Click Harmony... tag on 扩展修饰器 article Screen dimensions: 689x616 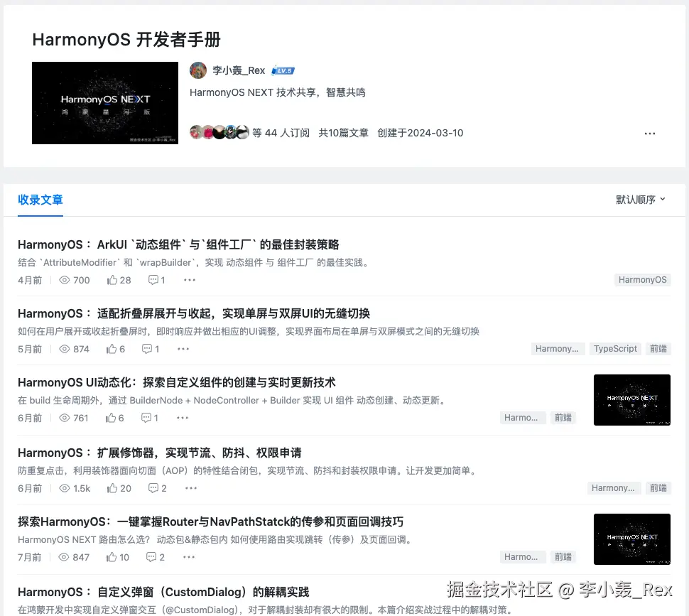614,488
